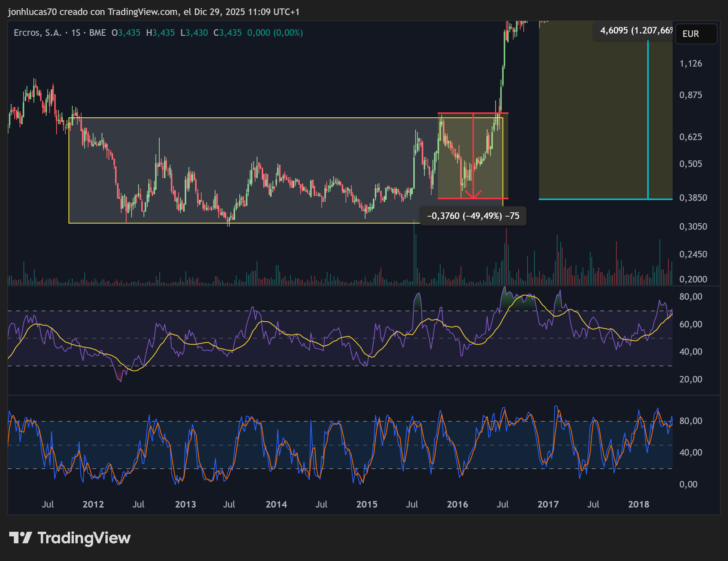Click the Ercros, S.A. symbol title

pos(37,33)
